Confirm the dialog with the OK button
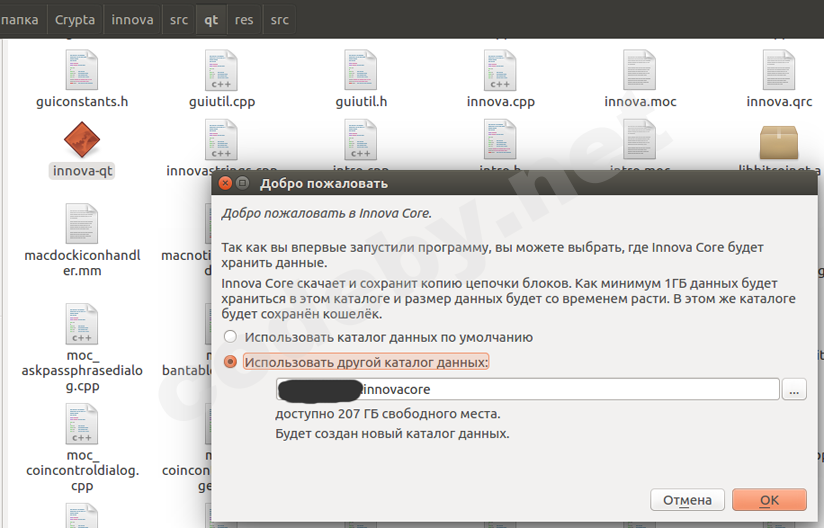This screenshot has width=824, height=528. point(769,500)
